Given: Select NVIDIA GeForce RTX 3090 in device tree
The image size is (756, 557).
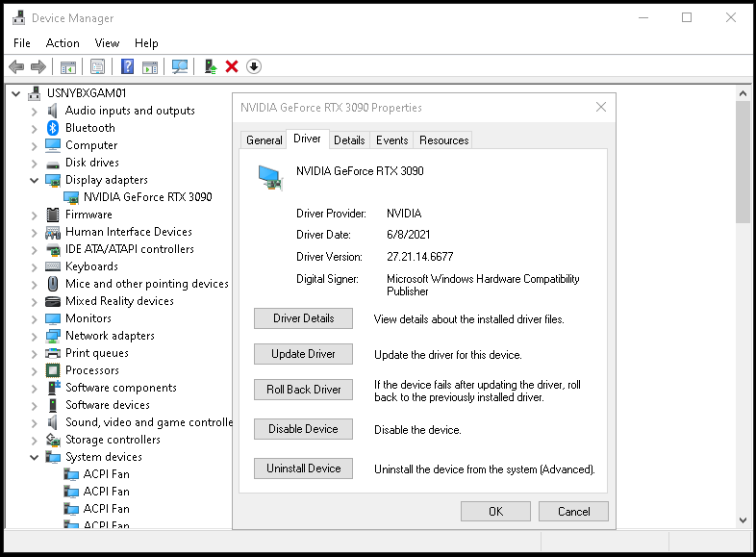Looking at the screenshot, I should 147,197.
